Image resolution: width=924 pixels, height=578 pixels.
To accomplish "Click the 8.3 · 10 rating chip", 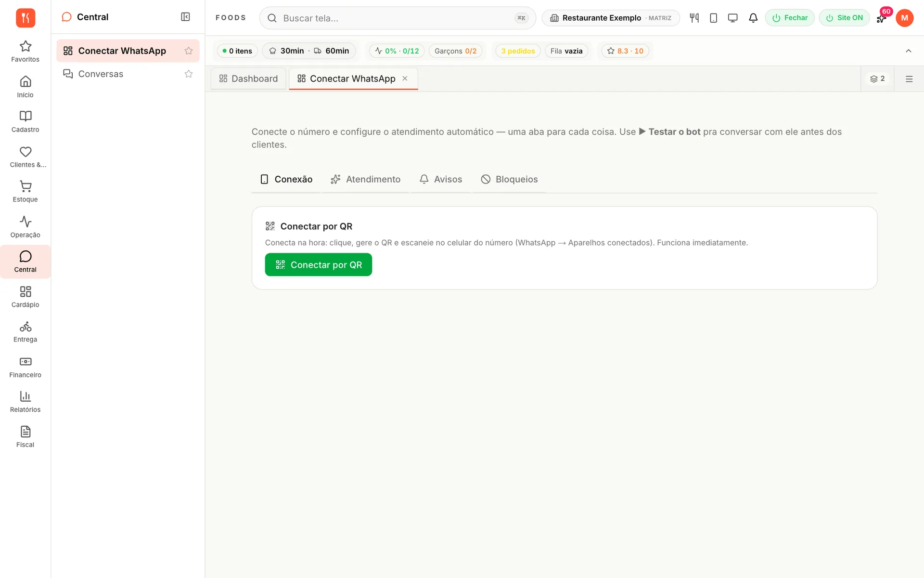I will coord(625,51).
